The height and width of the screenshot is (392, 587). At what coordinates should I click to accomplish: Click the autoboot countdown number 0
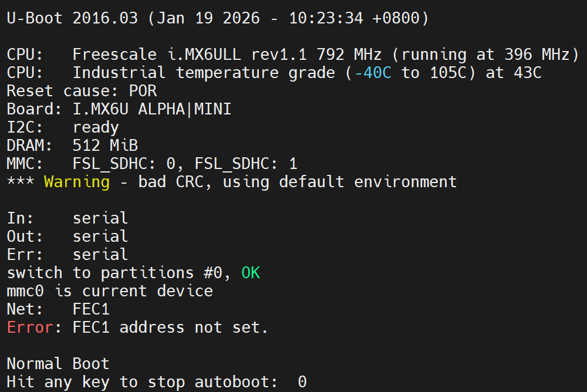click(x=302, y=382)
